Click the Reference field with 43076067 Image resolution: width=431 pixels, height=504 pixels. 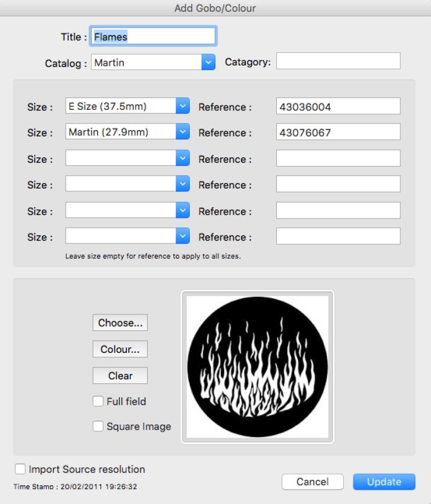click(337, 132)
